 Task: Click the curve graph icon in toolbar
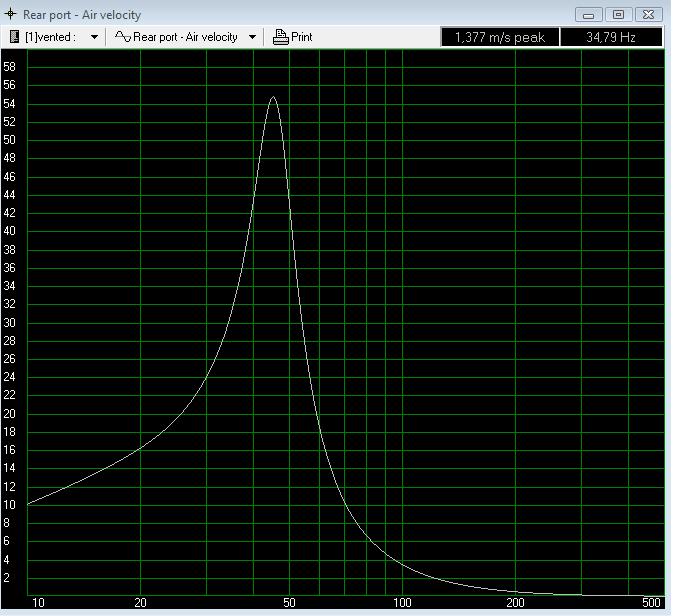pos(122,37)
